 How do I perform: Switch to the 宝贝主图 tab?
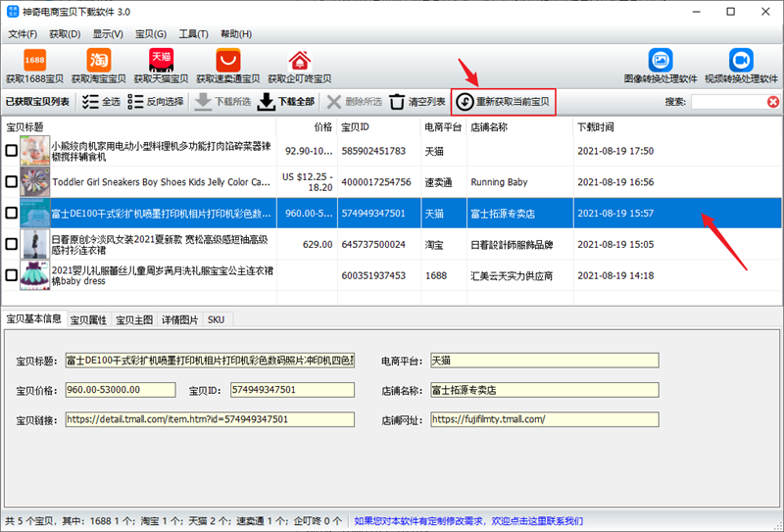click(134, 320)
